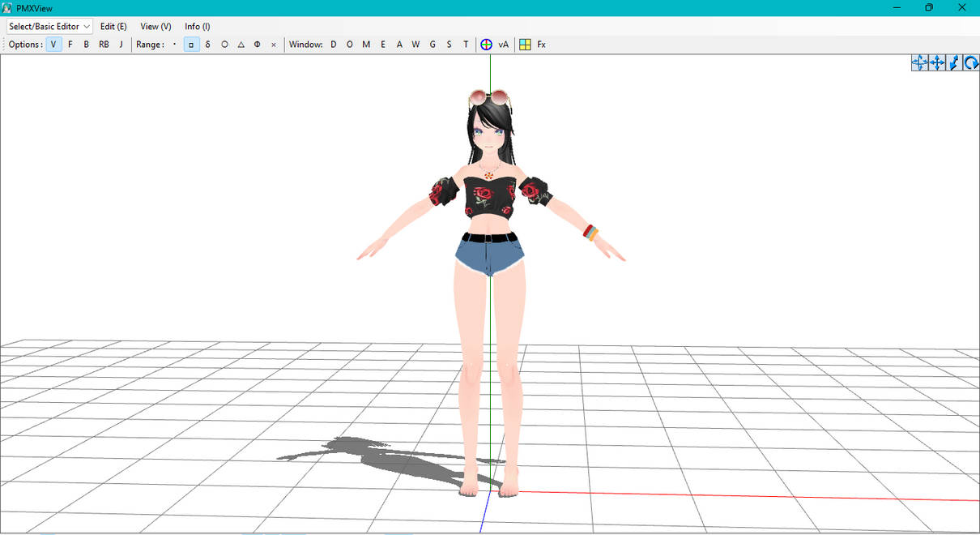
Task: Open the T window from toolbar
Action: point(466,45)
